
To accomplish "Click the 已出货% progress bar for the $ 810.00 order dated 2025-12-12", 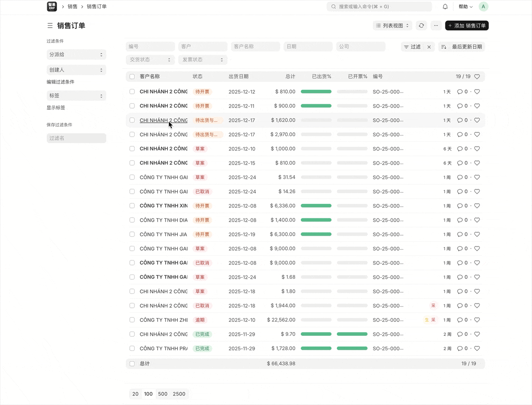I will (316, 92).
